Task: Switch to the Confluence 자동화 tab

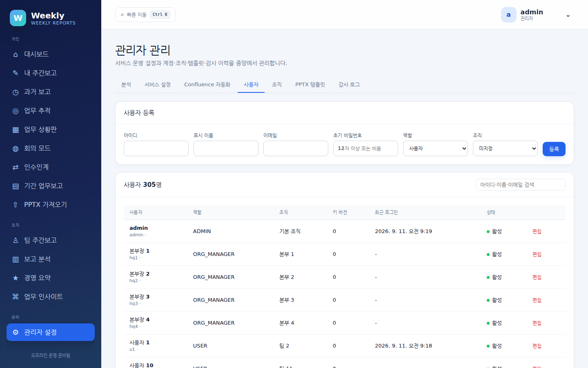Action: [207, 85]
